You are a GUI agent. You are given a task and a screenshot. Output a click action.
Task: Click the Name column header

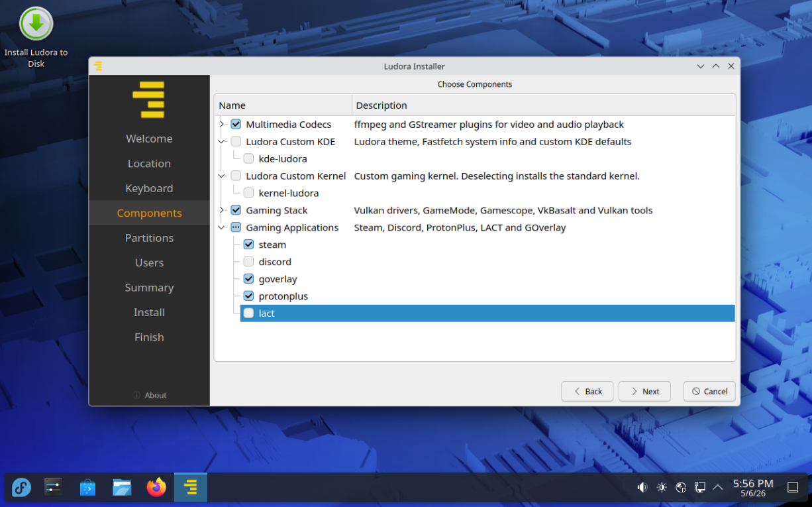[283, 105]
